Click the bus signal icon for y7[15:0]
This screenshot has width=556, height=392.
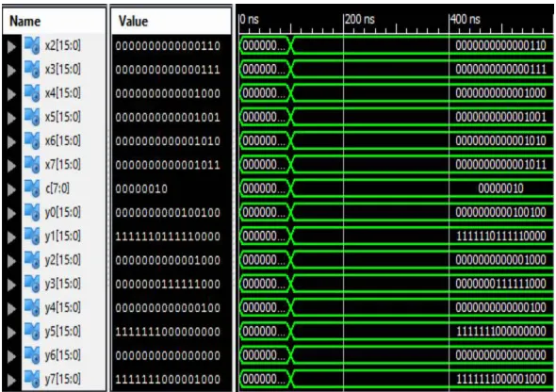tap(32, 379)
